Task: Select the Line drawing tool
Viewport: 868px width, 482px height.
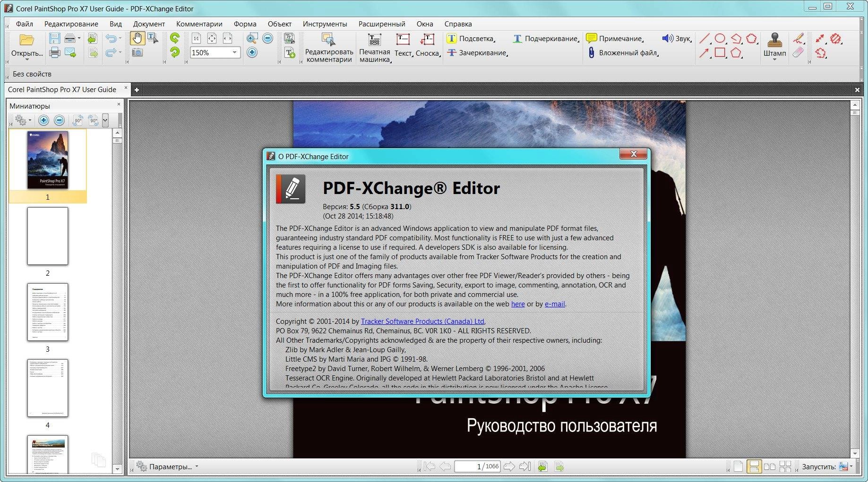Action: [705, 38]
